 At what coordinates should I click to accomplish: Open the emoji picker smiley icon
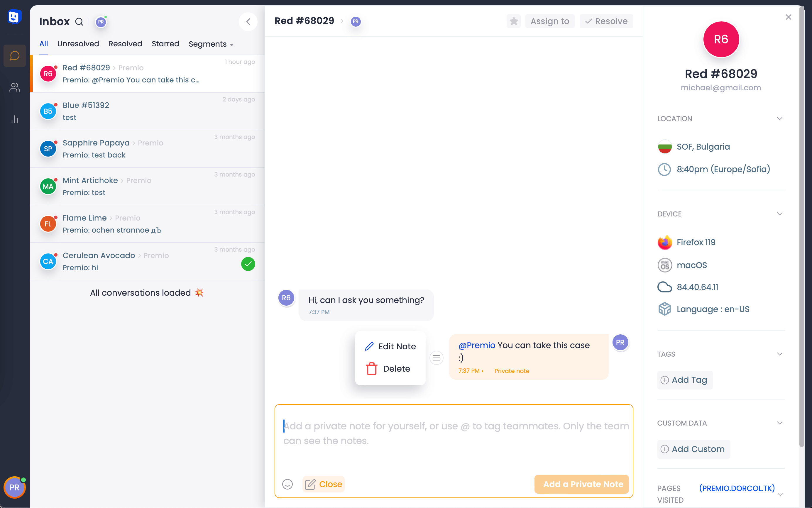287,484
